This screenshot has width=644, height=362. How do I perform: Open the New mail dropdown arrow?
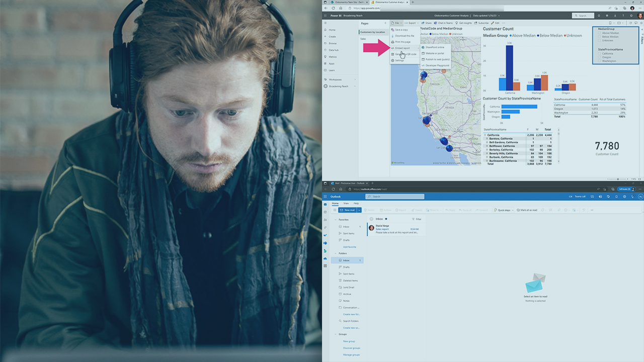pyautogui.click(x=359, y=210)
